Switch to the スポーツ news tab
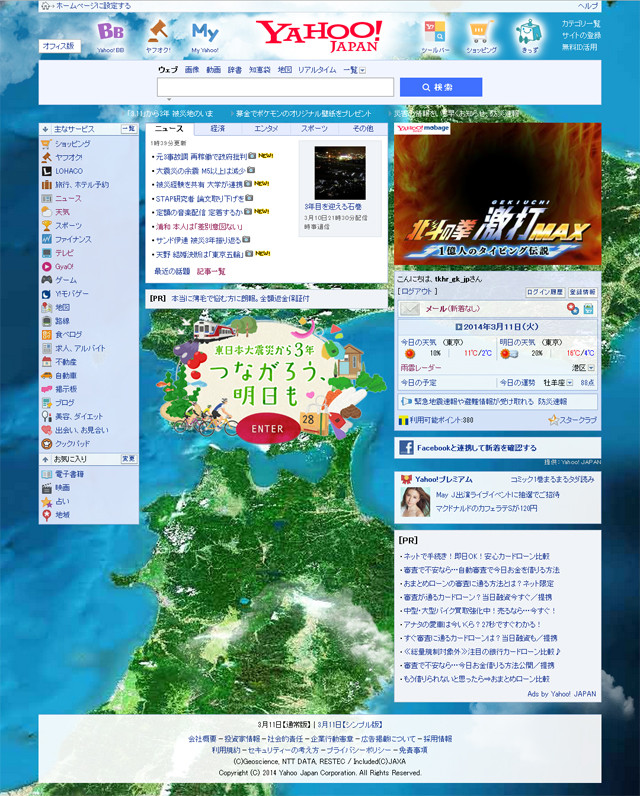The image size is (640, 796). [314, 129]
